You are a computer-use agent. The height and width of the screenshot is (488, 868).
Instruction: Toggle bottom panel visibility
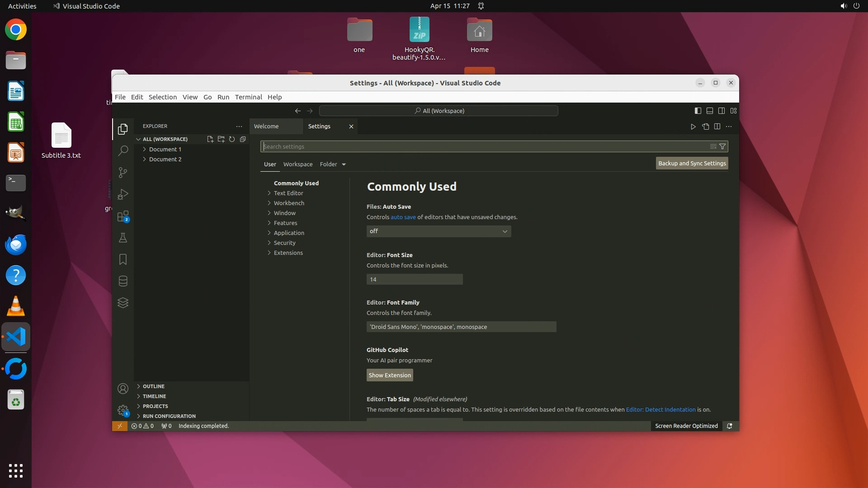[710, 111]
